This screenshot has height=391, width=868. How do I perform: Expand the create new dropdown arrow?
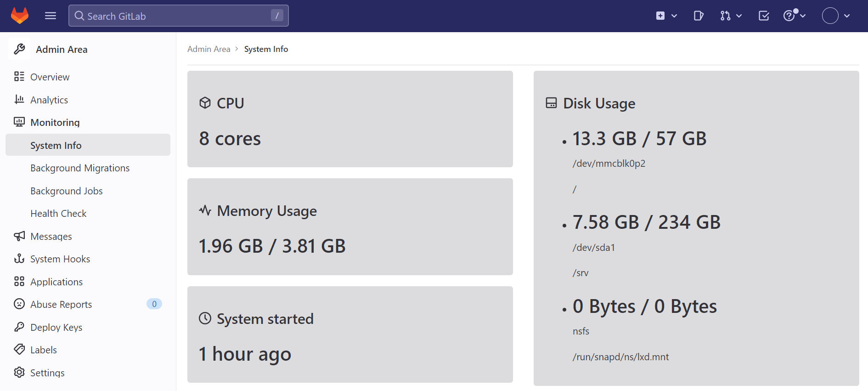pyautogui.click(x=674, y=16)
